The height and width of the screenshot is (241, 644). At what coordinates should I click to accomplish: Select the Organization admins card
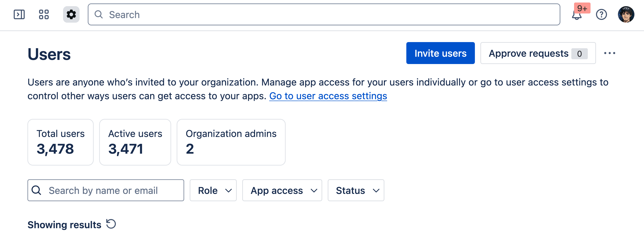coord(231,142)
